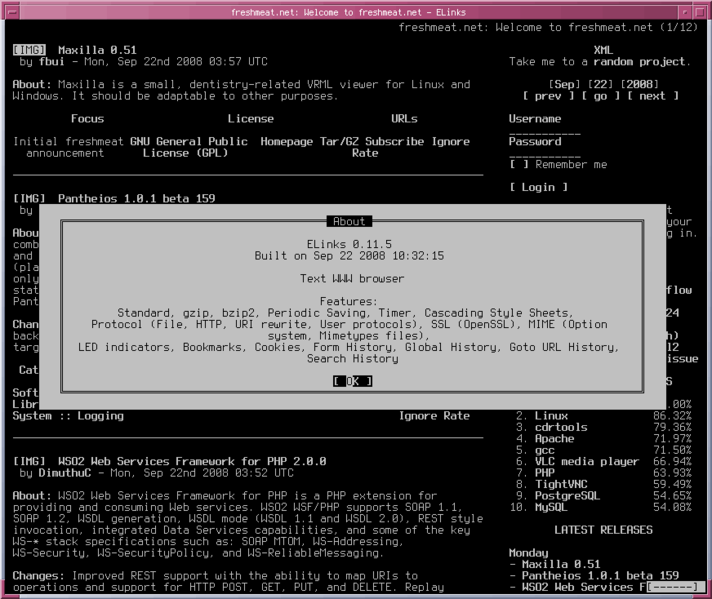Go to the prev date button
Image resolution: width=712 pixels, height=599 pixels.
(x=548, y=96)
